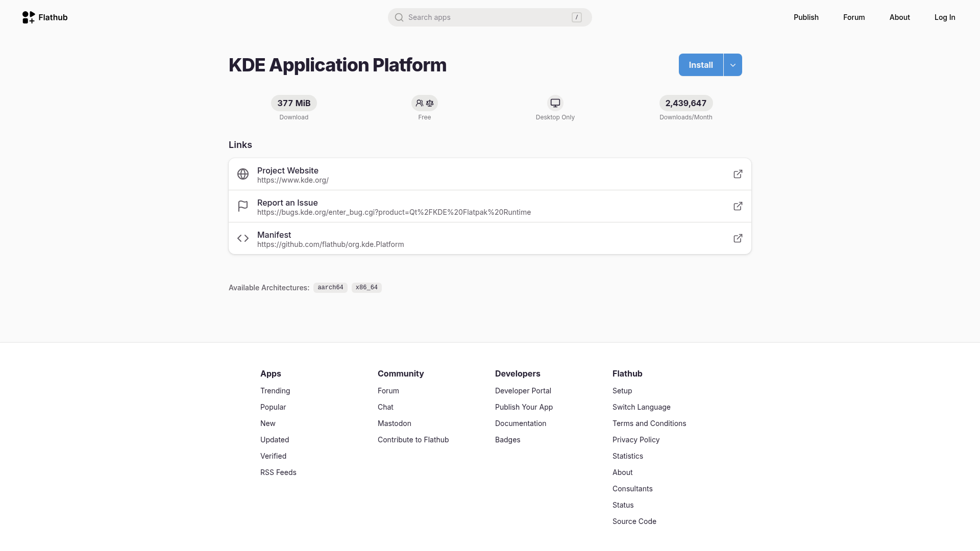Open Mastodon link in footer
Image resolution: width=980 pixels, height=551 pixels.
point(395,423)
